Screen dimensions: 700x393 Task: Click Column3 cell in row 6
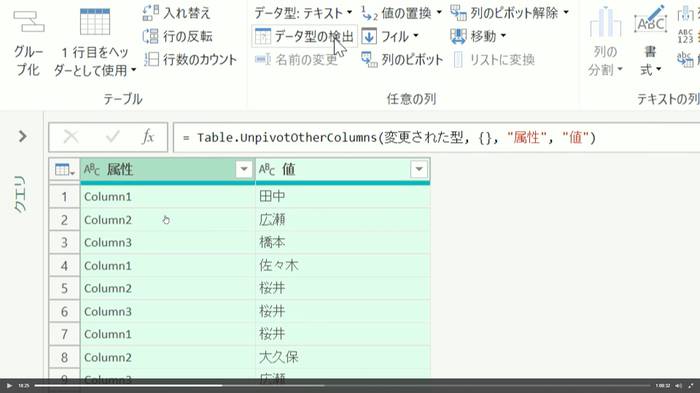point(167,311)
